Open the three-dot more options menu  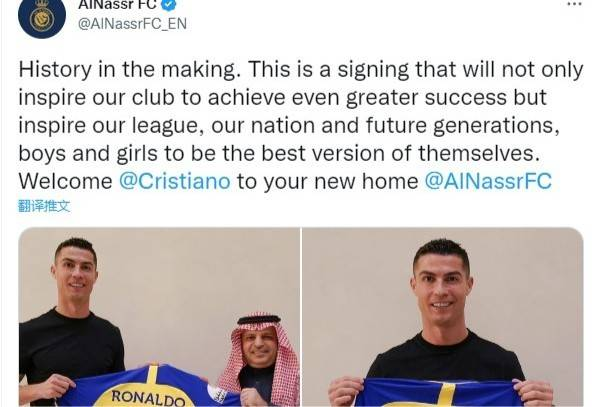[574, 4]
